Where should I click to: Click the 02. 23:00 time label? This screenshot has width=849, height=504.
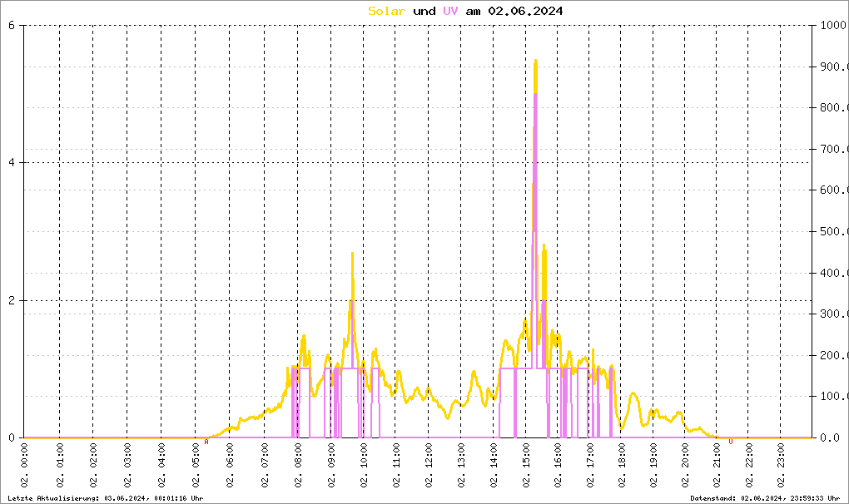pos(781,466)
